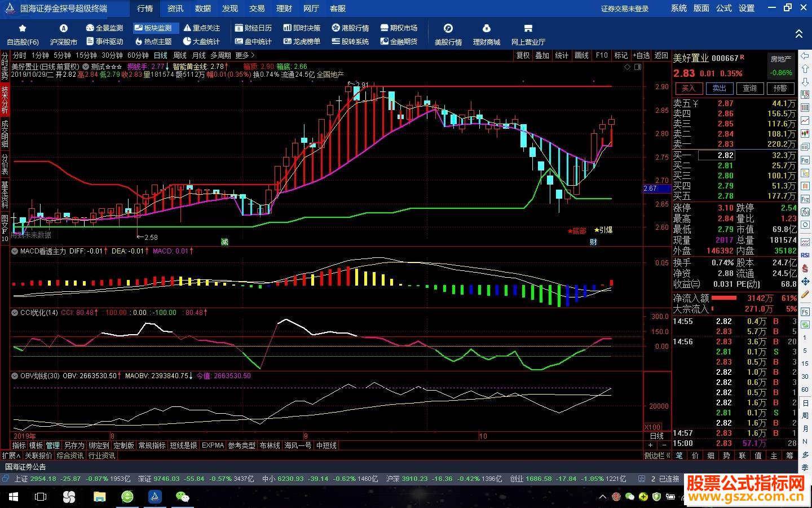The image size is (812, 508).
Task: Click the red 买入 buy button
Action: tap(689, 88)
